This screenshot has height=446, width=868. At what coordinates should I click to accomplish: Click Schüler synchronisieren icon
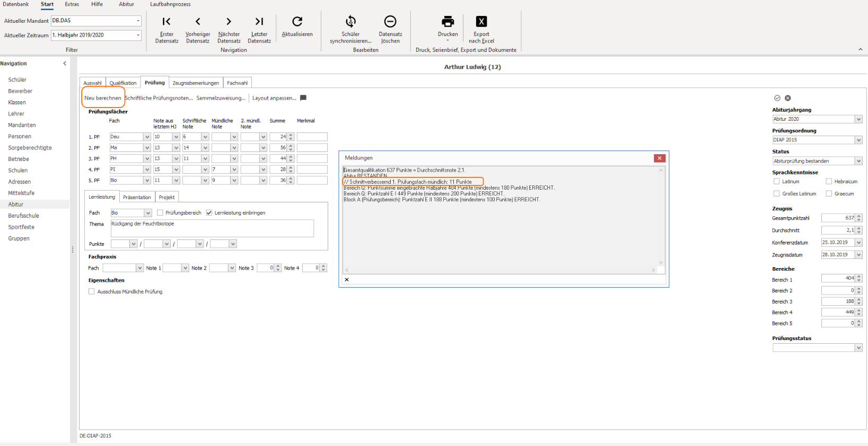(350, 21)
